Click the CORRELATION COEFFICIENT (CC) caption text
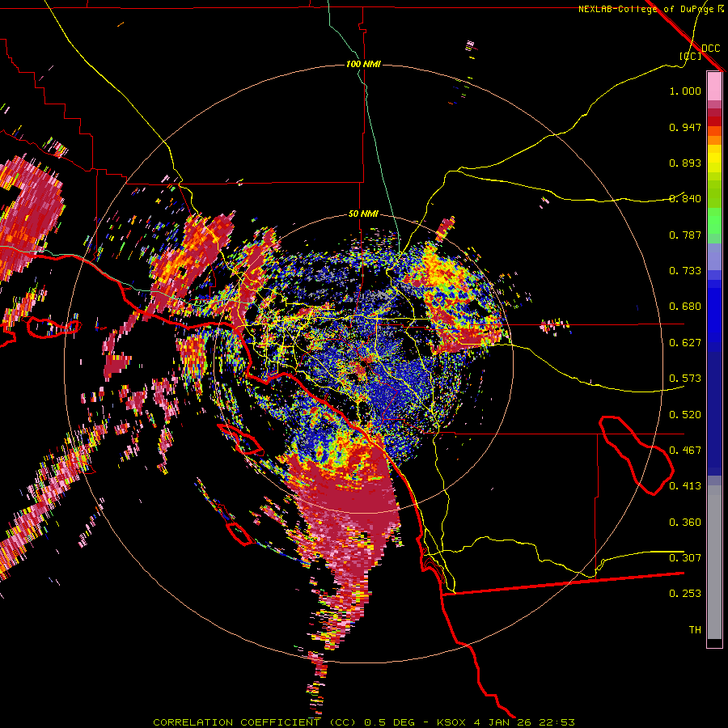Image resolution: width=728 pixels, height=728 pixels. [255, 722]
